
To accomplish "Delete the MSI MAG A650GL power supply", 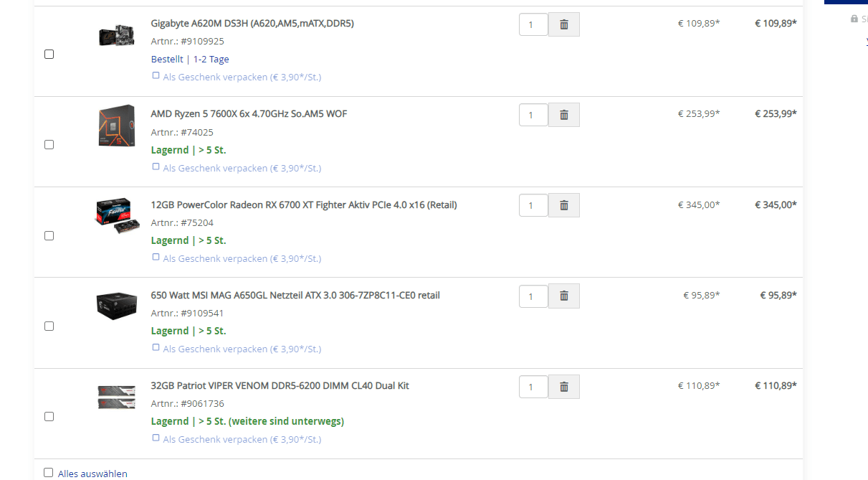I will pyautogui.click(x=564, y=296).
